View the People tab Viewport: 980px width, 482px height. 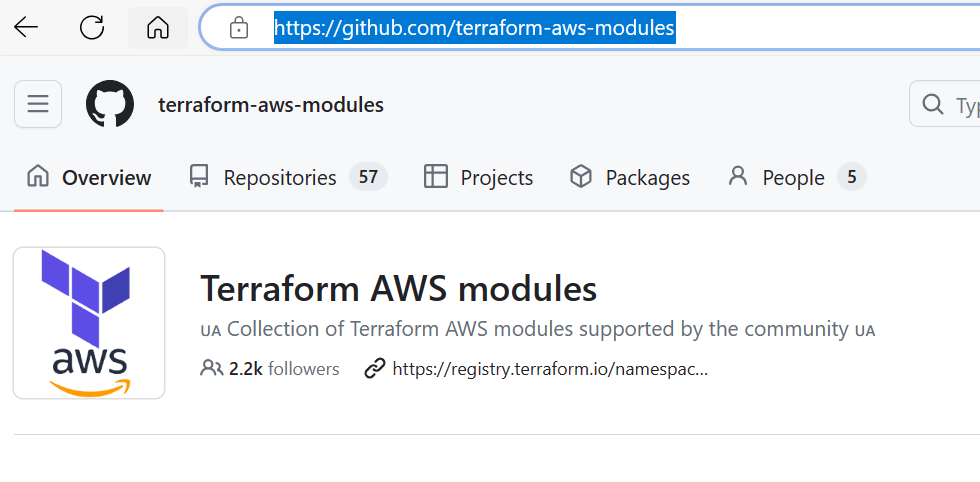(796, 178)
